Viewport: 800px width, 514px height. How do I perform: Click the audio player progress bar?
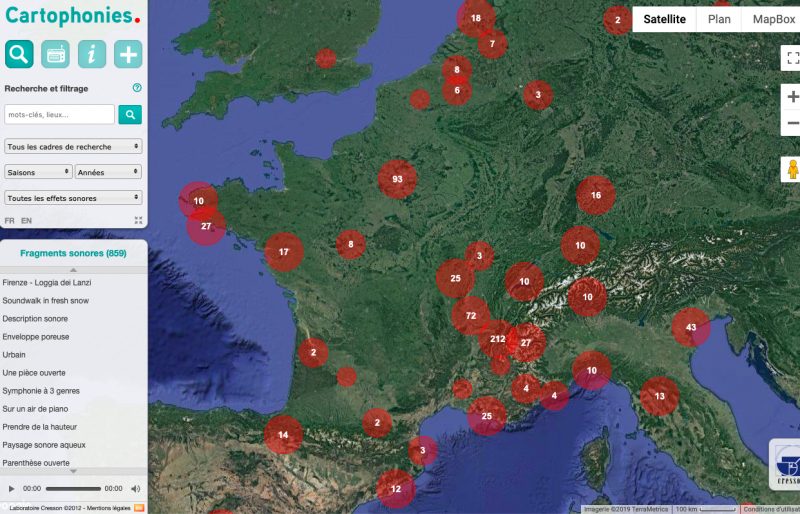click(73, 489)
